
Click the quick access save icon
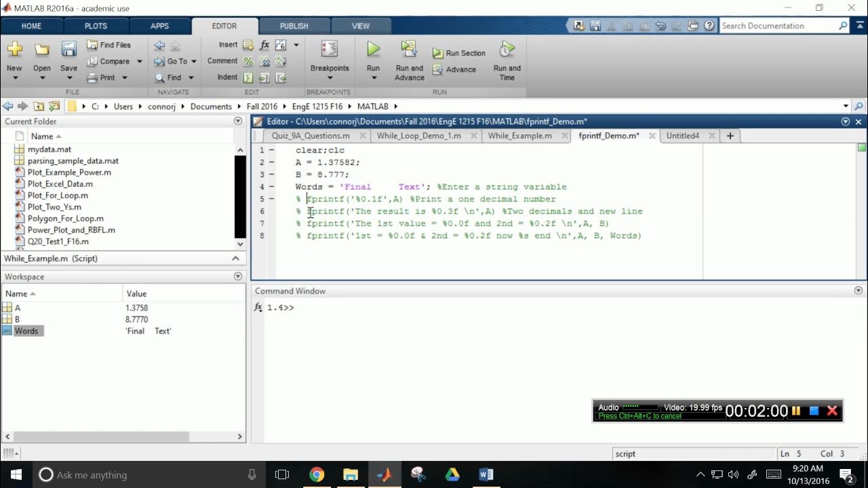pos(595,26)
